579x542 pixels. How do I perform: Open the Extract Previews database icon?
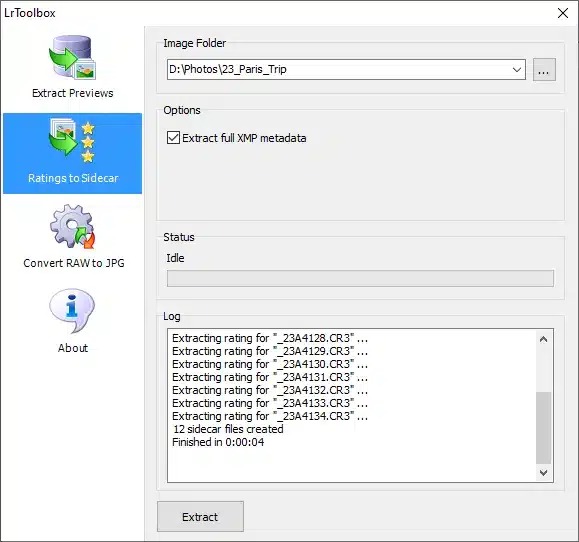(x=72, y=57)
